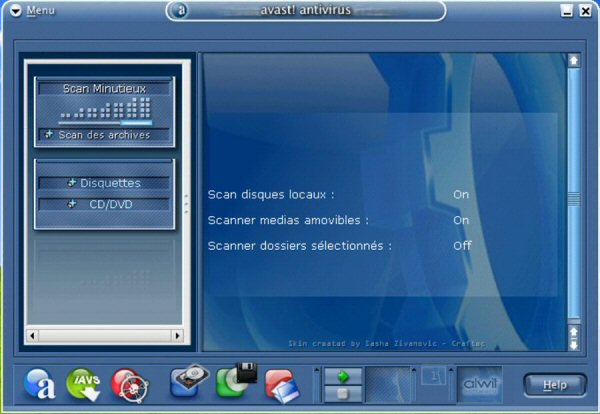
Task: Click the Menu label
Action: point(41,10)
